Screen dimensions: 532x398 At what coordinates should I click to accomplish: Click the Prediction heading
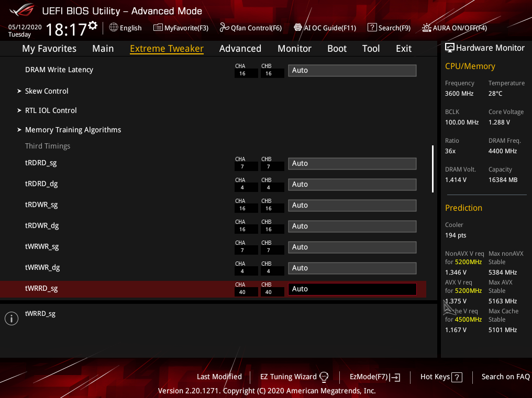point(463,208)
